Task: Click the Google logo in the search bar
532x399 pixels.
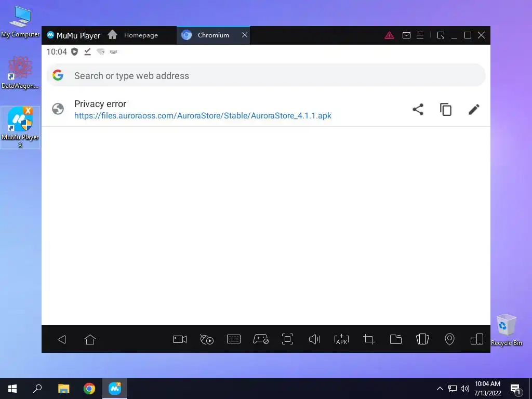Action: pos(58,75)
